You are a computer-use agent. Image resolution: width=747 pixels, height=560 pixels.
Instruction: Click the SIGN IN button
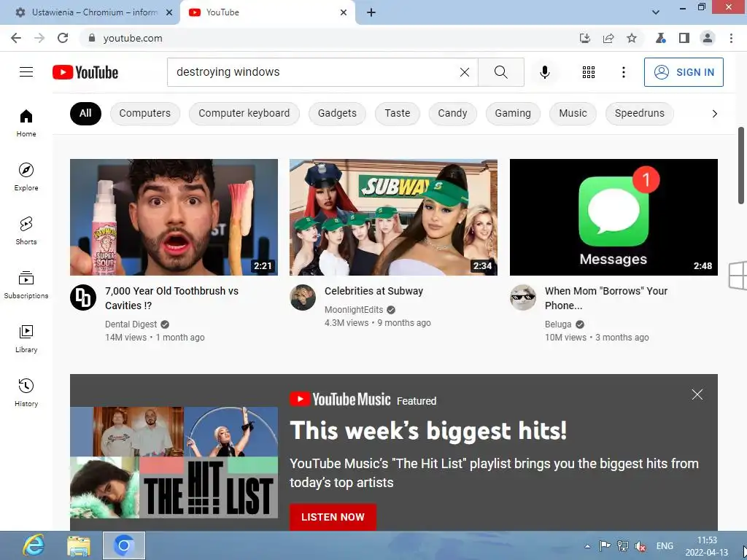click(684, 72)
